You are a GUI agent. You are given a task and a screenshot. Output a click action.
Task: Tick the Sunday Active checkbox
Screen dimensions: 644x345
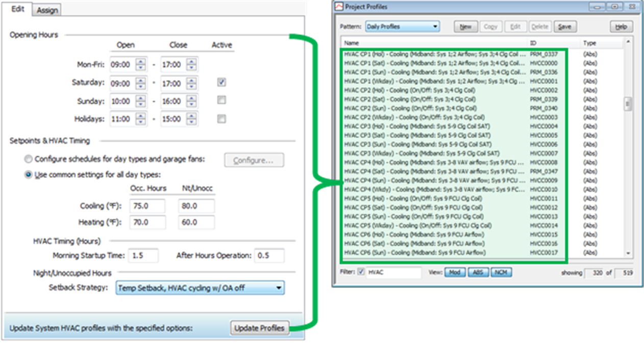tap(221, 100)
